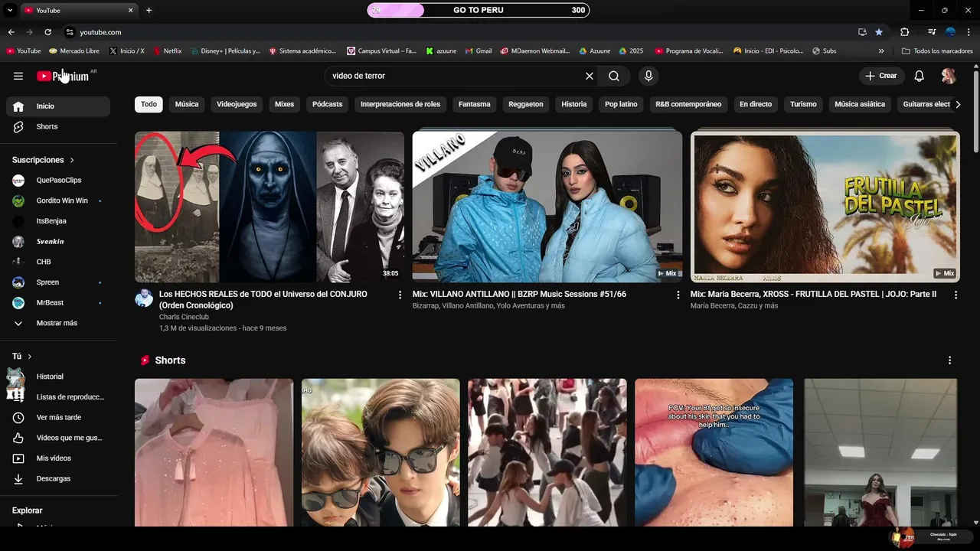Open the account avatar menu
Image resolution: width=980 pixels, height=551 pixels.
[949, 76]
